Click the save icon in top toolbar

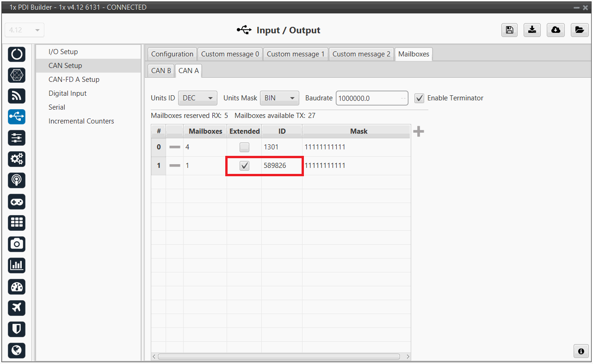pyautogui.click(x=509, y=30)
